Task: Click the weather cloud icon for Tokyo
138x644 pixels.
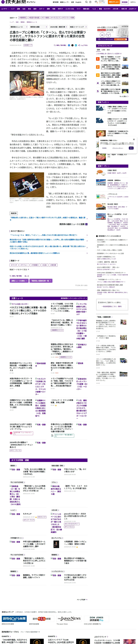Action: pos(96,2)
